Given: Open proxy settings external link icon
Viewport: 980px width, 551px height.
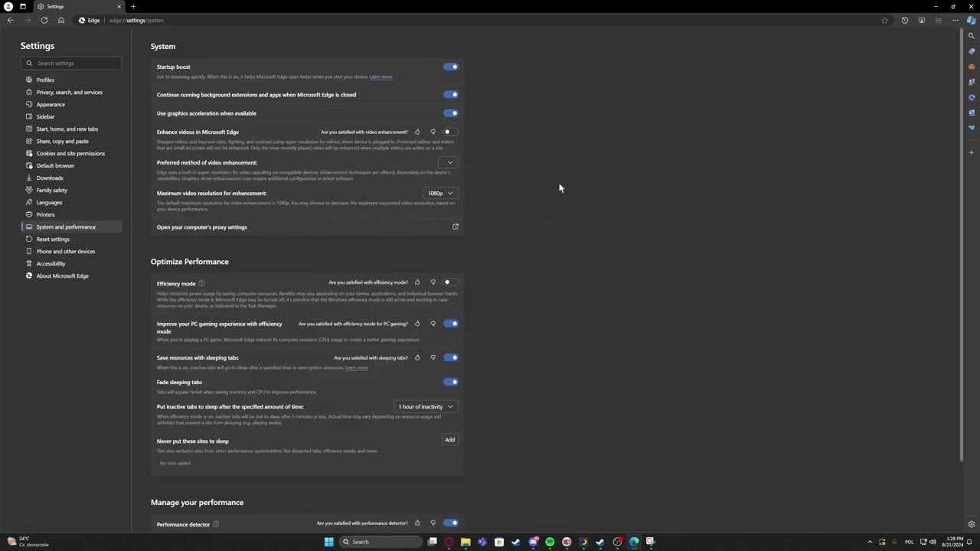Looking at the screenshot, I should pyautogui.click(x=456, y=227).
